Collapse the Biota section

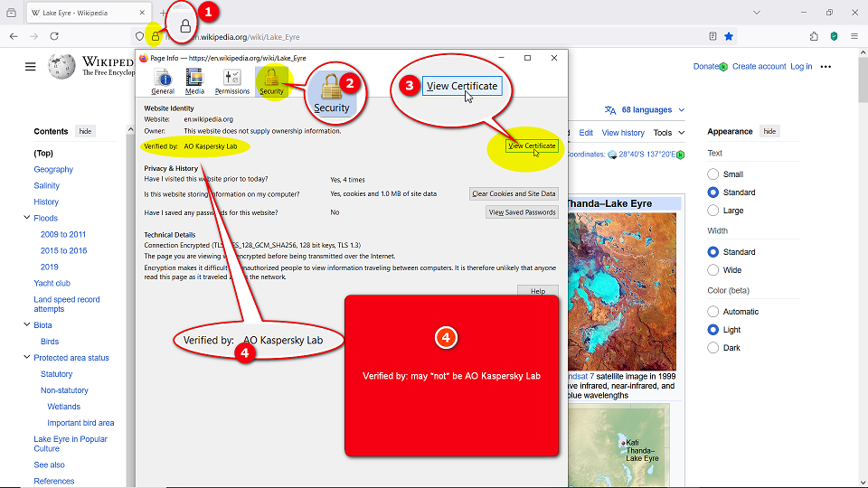tap(26, 324)
